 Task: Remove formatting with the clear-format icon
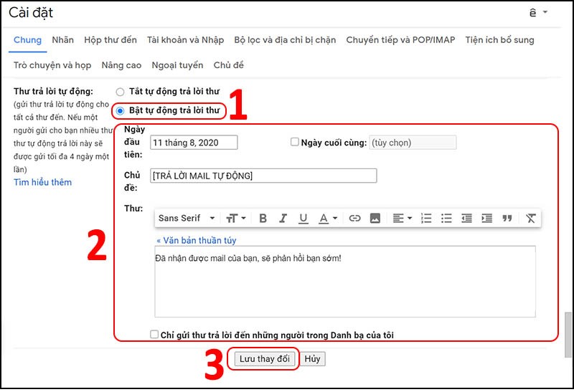(x=531, y=219)
